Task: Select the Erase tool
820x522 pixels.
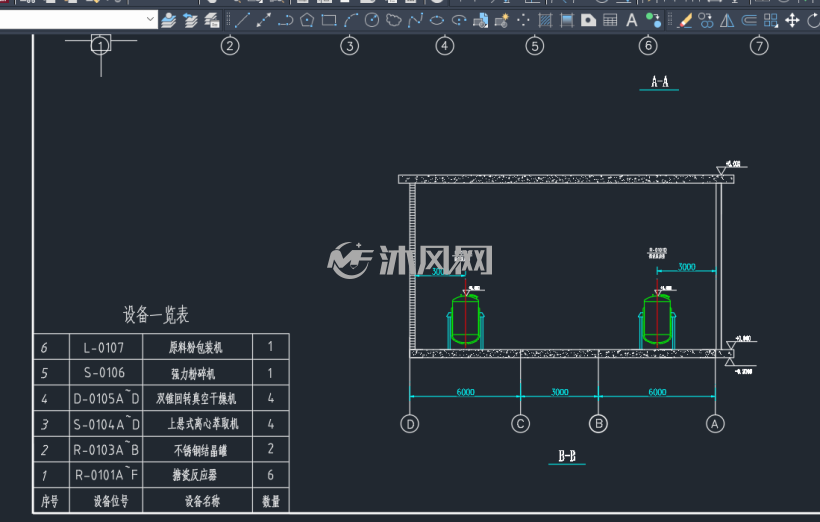Action: [x=684, y=20]
